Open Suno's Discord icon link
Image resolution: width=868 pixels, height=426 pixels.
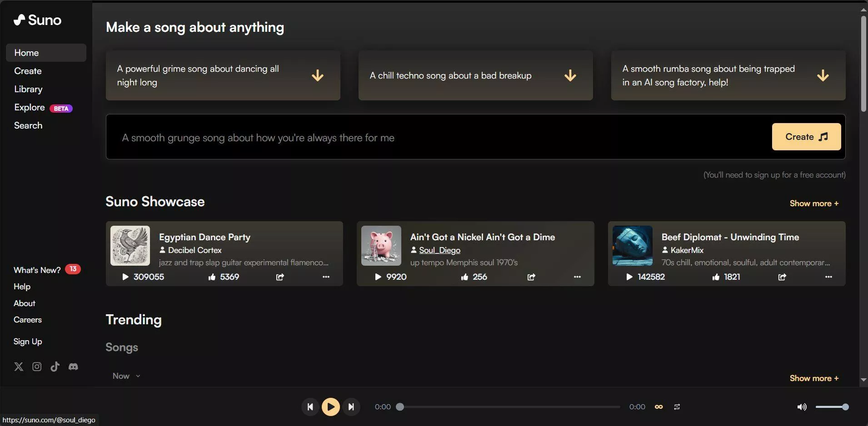coord(73,367)
